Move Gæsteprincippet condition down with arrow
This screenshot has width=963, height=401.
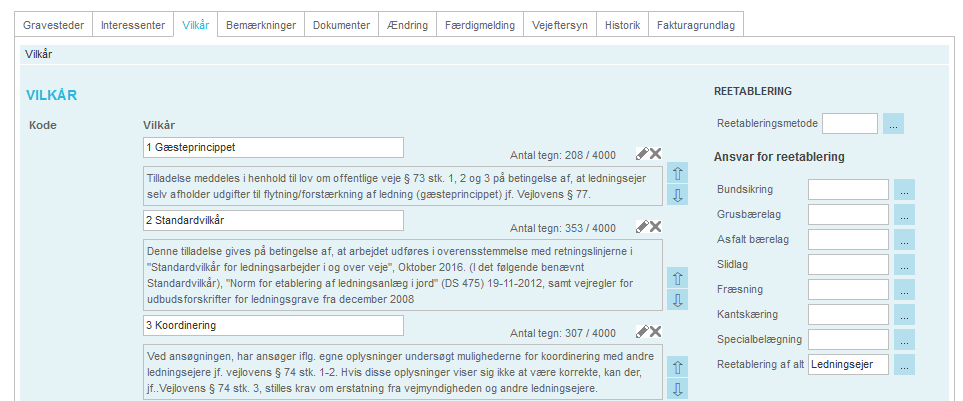tap(677, 195)
